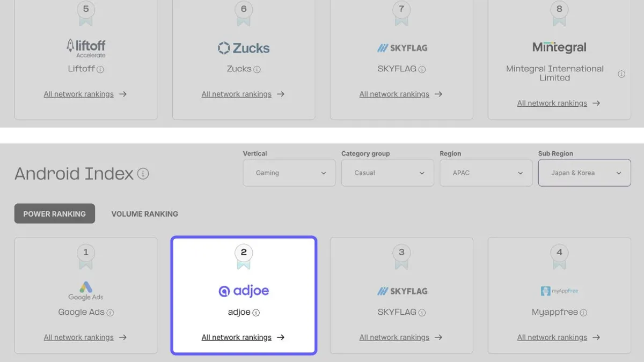Click the adjoe logo in rank 2 card
Screen dimensions: 644x362
click(244, 291)
